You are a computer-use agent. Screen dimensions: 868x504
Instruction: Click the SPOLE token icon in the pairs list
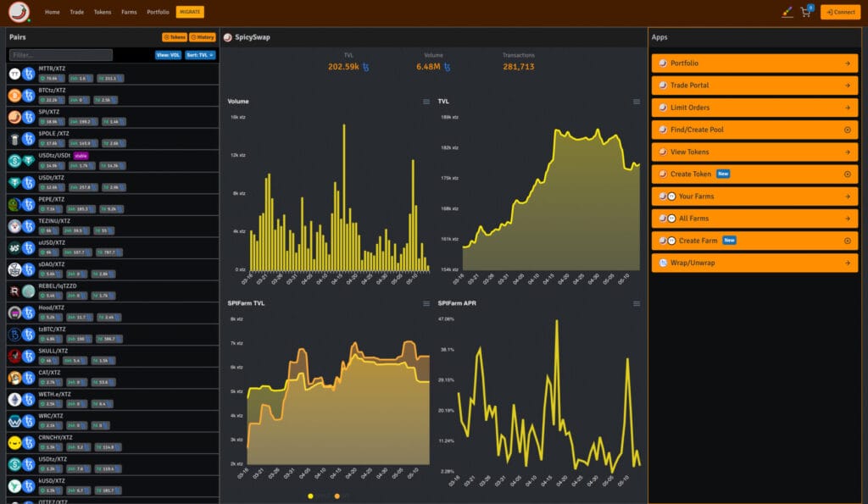(14, 139)
